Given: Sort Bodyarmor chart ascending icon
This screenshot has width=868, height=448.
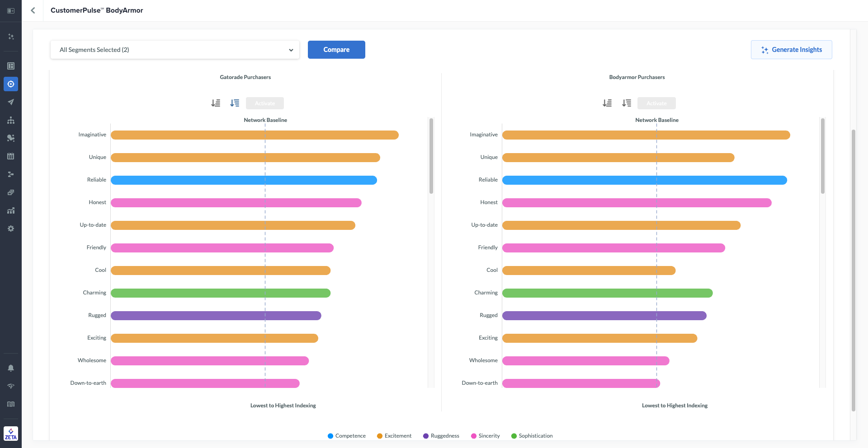Looking at the screenshot, I should (607, 103).
